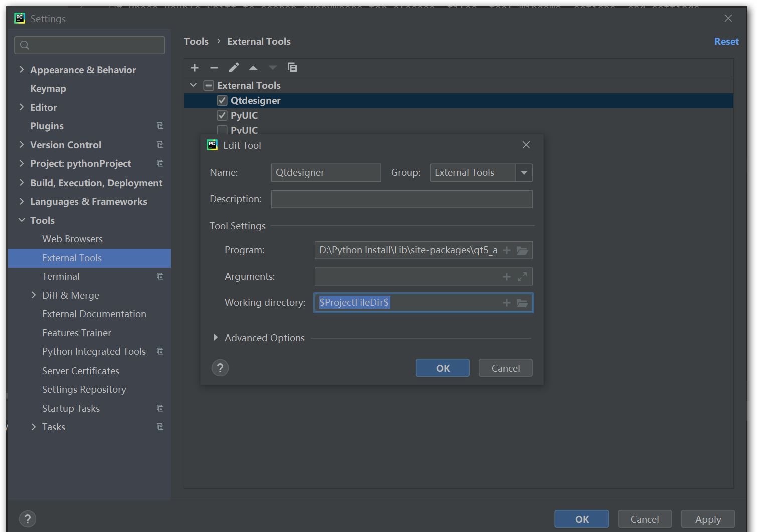Click Tools in the breadcrumb path
Image resolution: width=757 pixels, height=532 pixels.
pyautogui.click(x=196, y=42)
